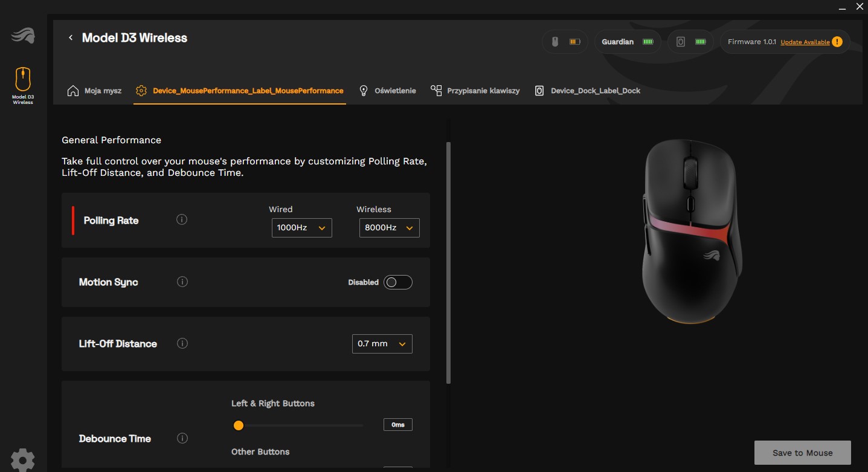This screenshot has width=868, height=472.
Task: Click the orange firmware warning icon
Action: click(837, 42)
